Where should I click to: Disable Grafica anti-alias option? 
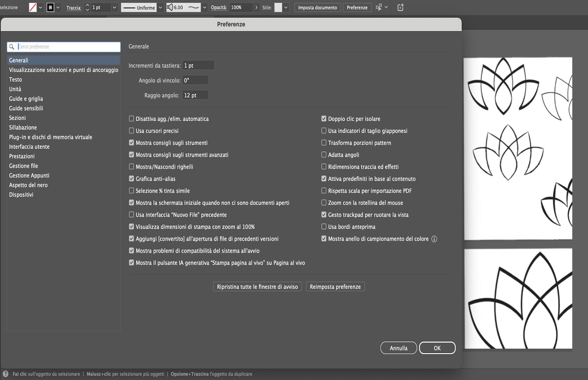coord(132,179)
